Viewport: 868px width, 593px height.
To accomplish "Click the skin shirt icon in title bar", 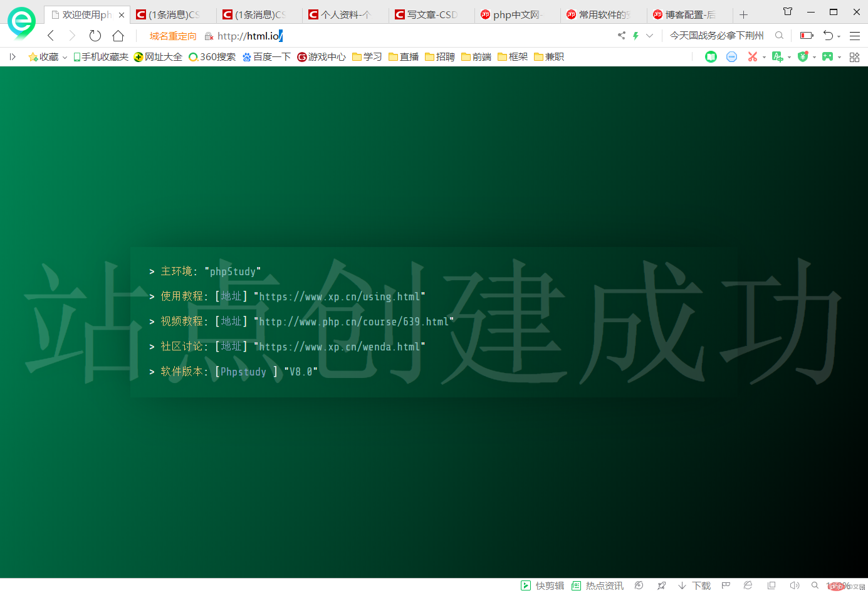I will [x=788, y=11].
